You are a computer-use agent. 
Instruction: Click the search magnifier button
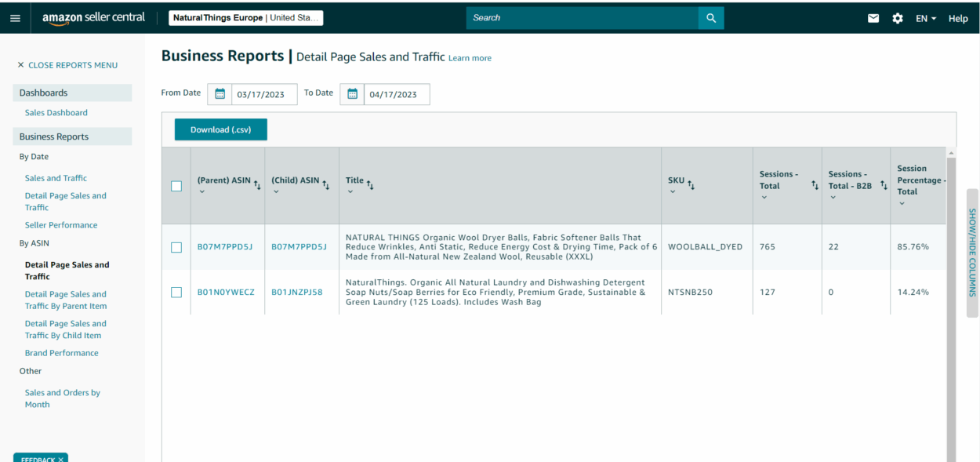(x=710, y=17)
